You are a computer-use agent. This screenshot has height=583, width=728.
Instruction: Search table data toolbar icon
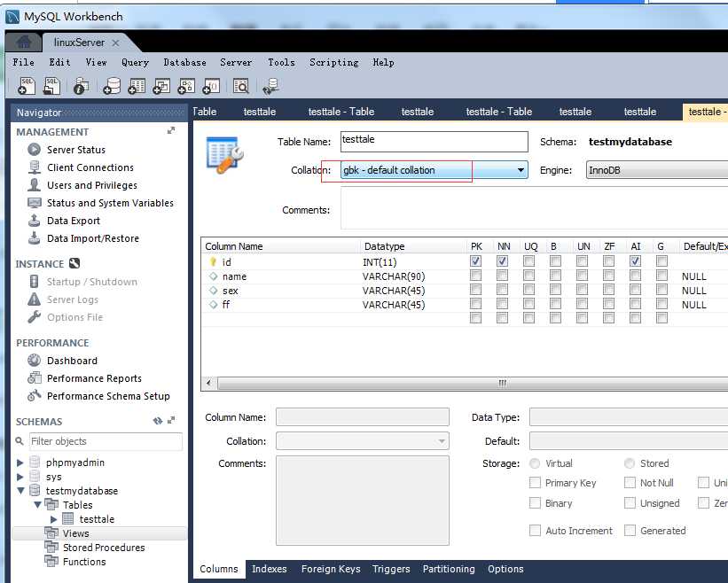[241, 86]
